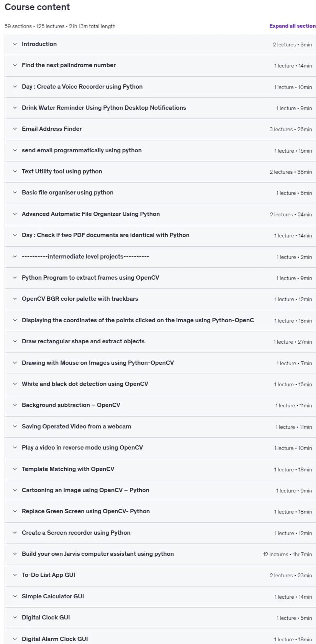Click chevron for Advanced Automatic File Organizer

(15, 214)
